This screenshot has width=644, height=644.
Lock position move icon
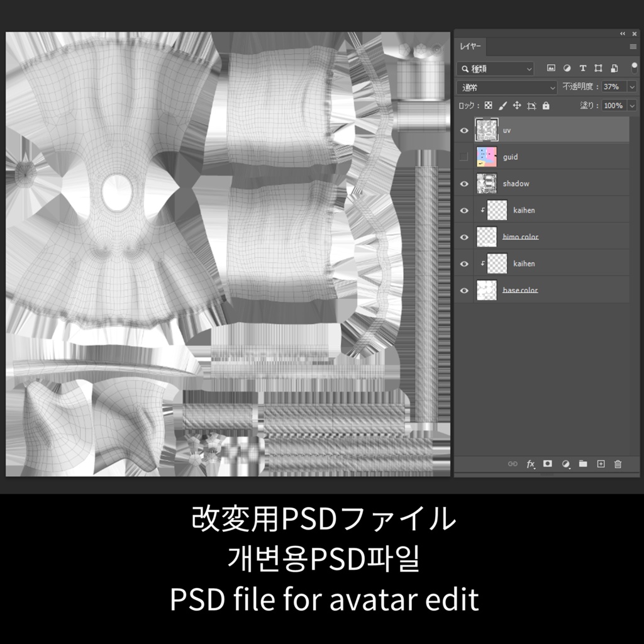coord(517,106)
